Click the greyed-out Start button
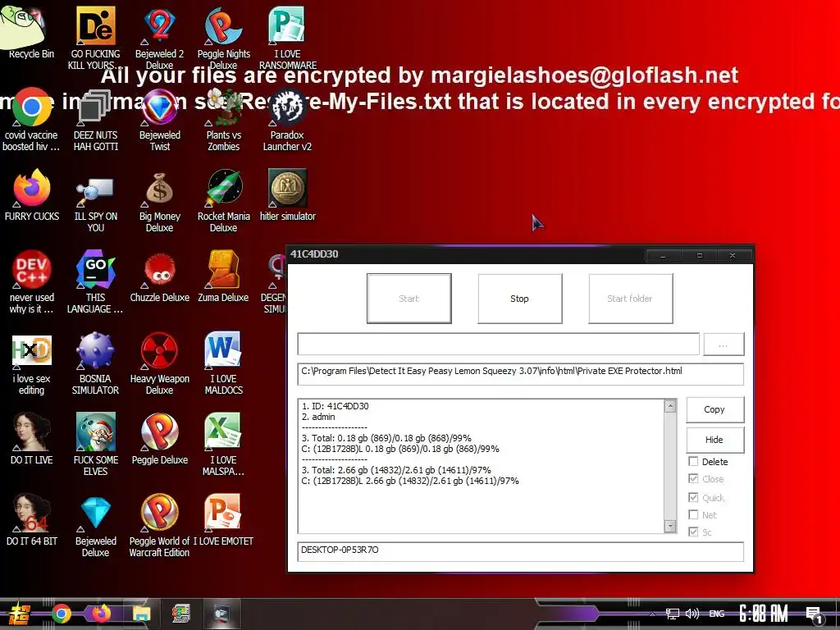The height and width of the screenshot is (630, 840). [409, 299]
